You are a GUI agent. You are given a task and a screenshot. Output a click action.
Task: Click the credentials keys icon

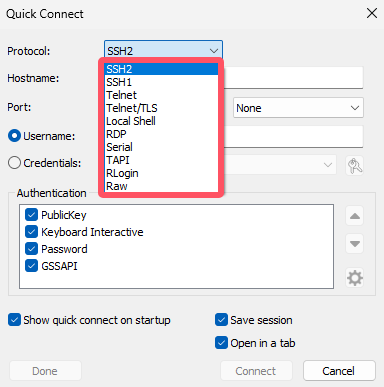click(x=355, y=165)
